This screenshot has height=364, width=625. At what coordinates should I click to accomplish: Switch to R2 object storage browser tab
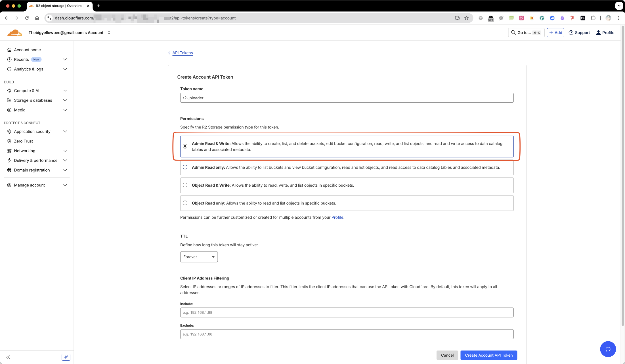59,6
